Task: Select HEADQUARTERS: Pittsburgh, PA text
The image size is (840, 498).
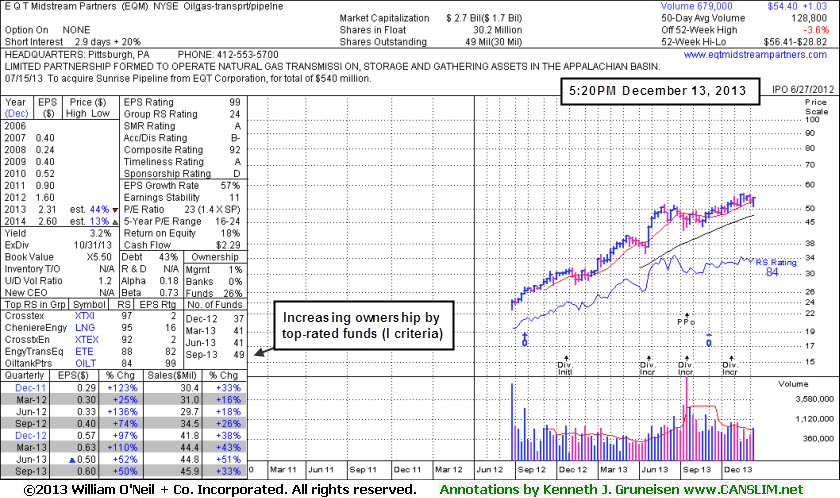Action: 77,55
